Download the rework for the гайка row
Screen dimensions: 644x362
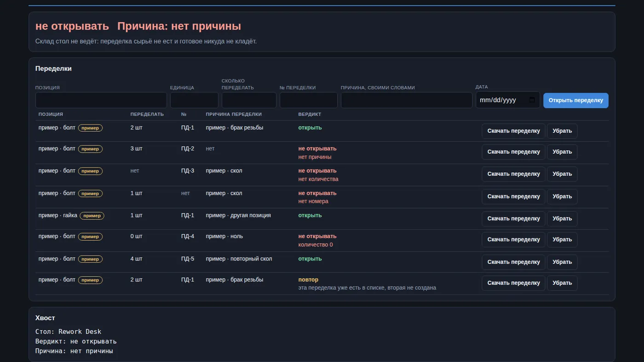pos(513,219)
